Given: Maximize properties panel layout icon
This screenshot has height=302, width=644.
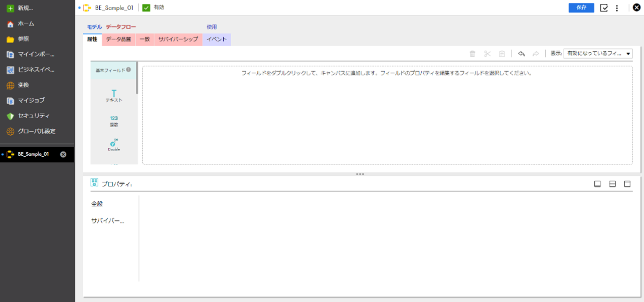Looking at the screenshot, I should [x=627, y=184].
